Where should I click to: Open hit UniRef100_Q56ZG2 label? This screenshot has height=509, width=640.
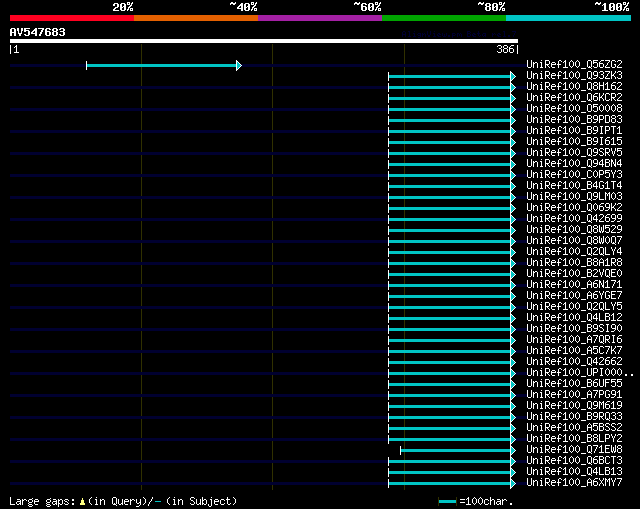point(574,64)
